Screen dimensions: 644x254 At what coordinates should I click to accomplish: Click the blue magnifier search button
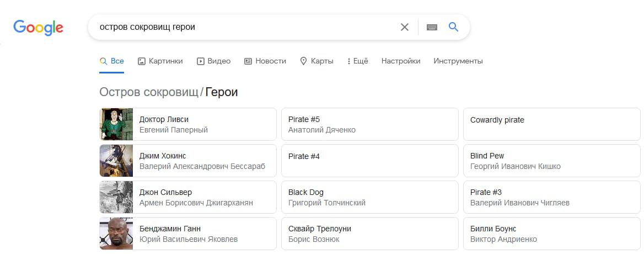point(453,27)
